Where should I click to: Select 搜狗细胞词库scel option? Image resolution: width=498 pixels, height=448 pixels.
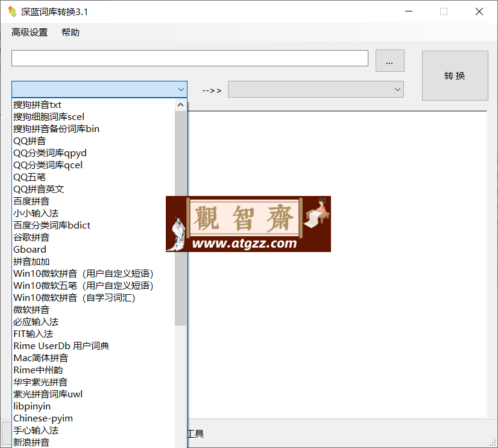pyautogui.click(x=93, y=116)
